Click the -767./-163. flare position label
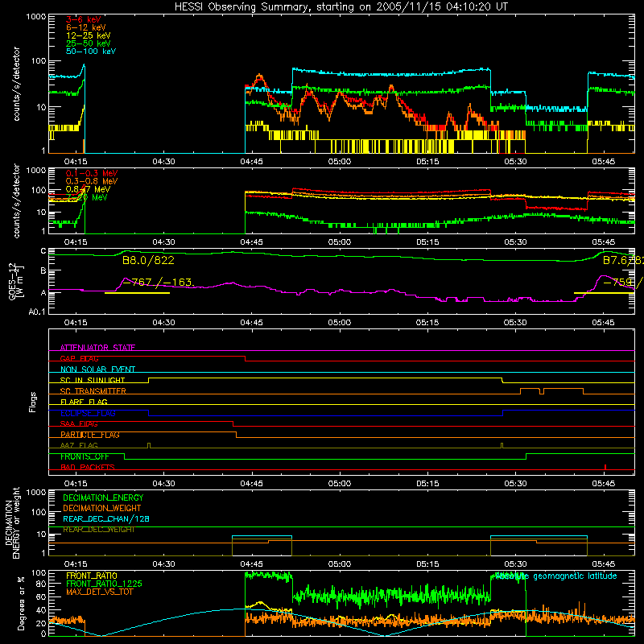Viewport: 644px width, 644px height. (158, 283)
